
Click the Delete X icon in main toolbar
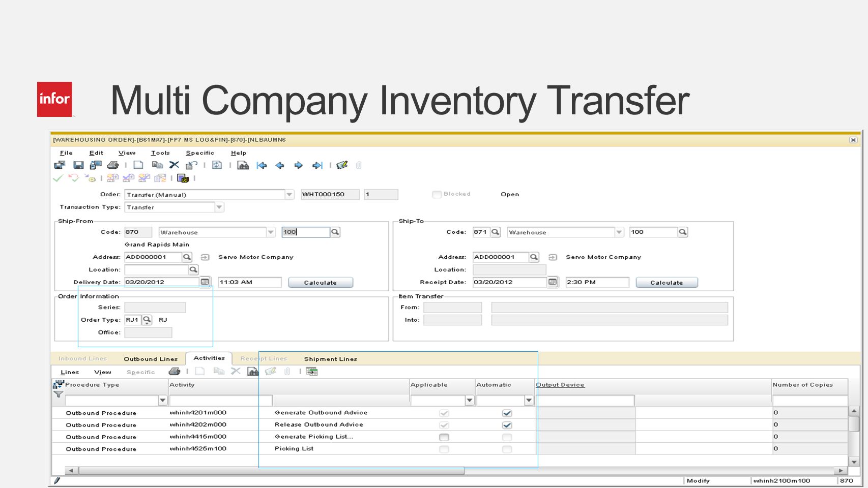tap(174, 165)
